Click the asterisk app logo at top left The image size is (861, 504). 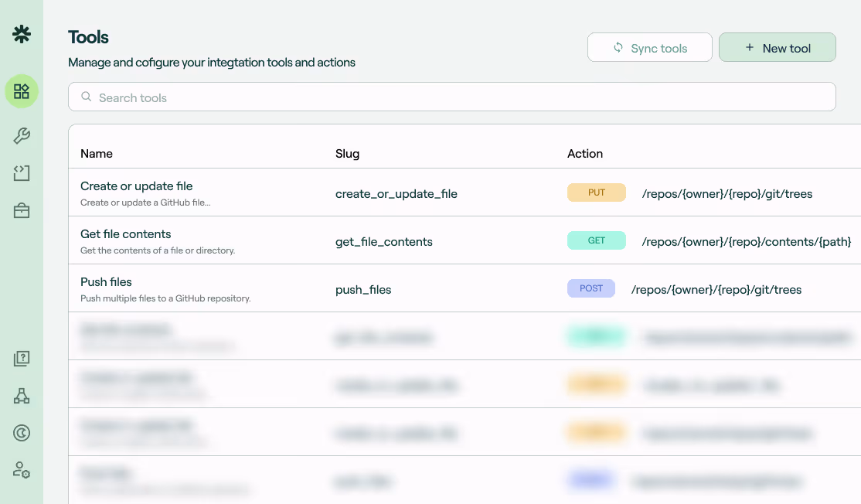click(21, 34)
